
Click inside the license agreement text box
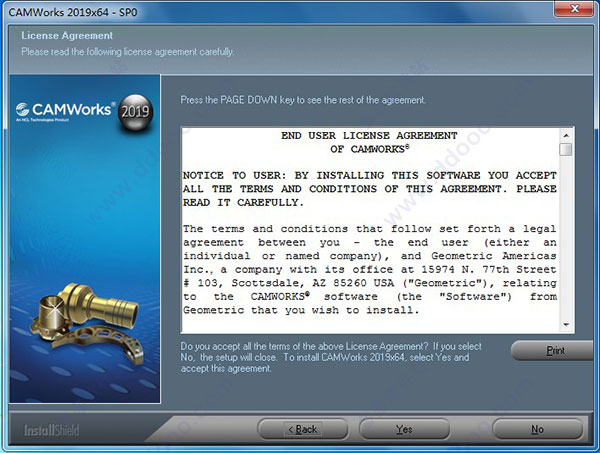tap(370, 230)
